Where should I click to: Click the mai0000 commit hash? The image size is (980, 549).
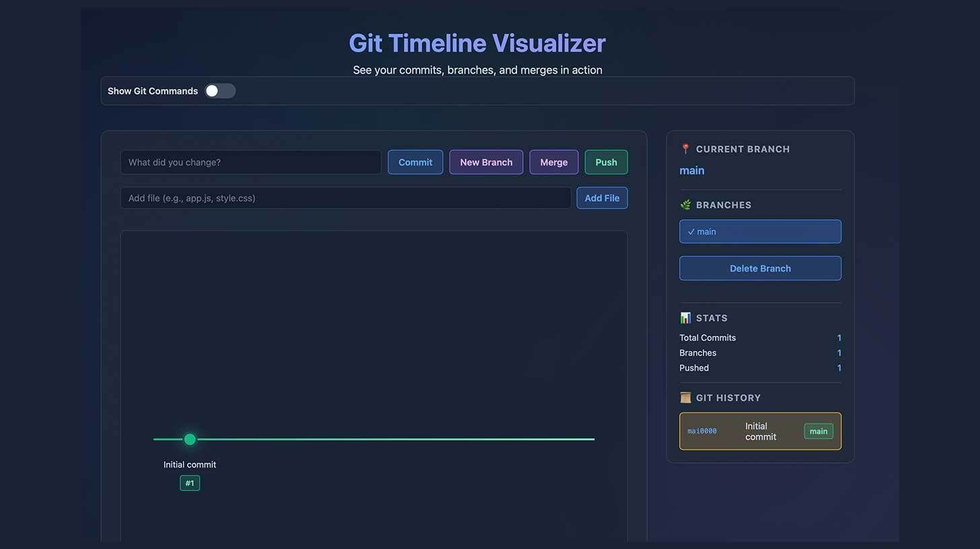702,431
